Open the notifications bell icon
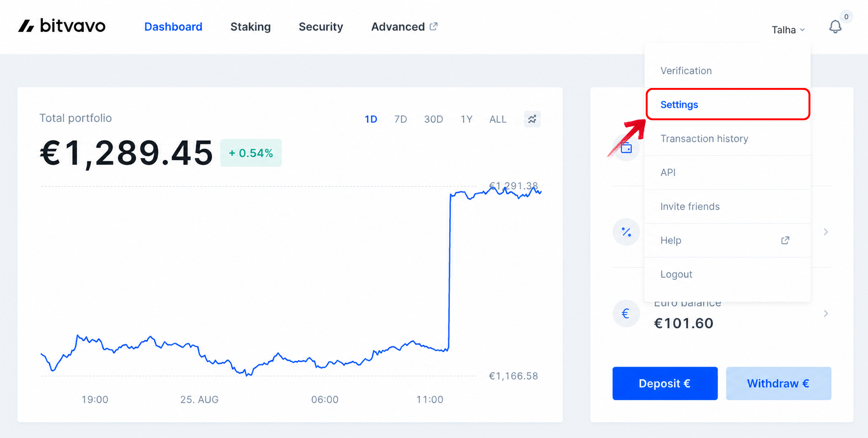Screen dimensions: 868x438 click(835, 27)
